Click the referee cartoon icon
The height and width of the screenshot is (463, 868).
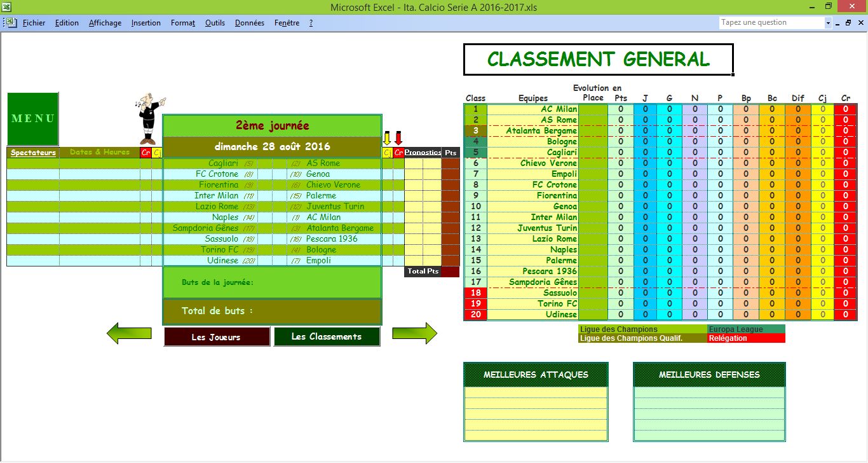tap(149, 119)
